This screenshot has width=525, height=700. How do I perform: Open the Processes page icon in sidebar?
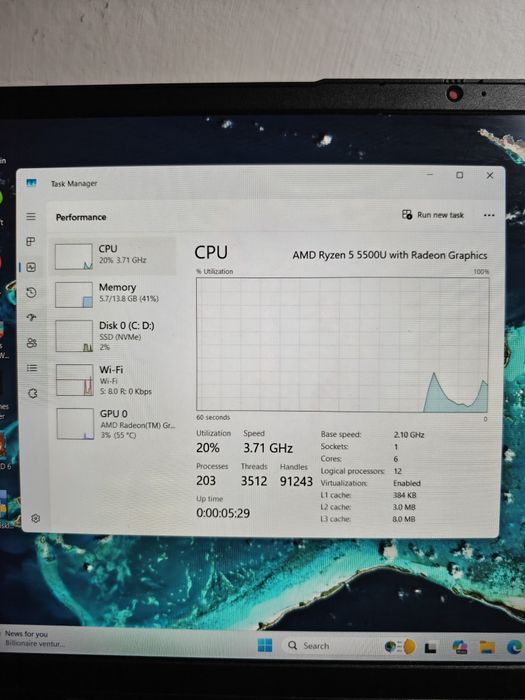pyautogui.click(x=31, y=242)
